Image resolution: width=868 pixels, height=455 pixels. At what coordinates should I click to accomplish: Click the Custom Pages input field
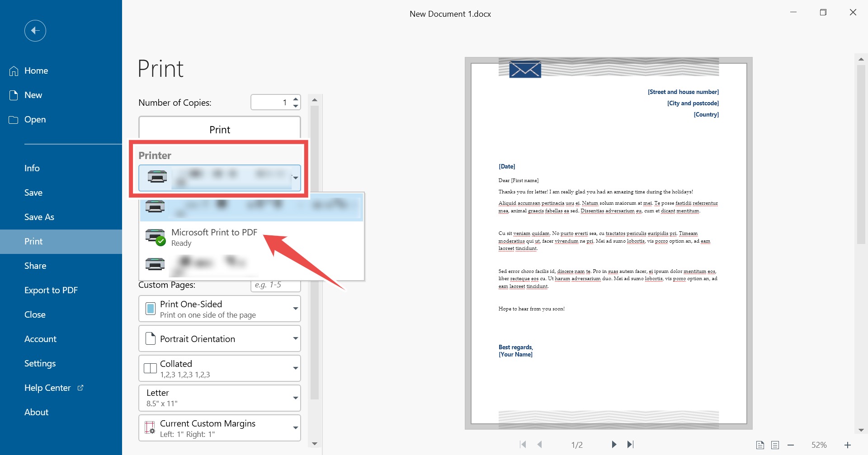click(276, 286)
